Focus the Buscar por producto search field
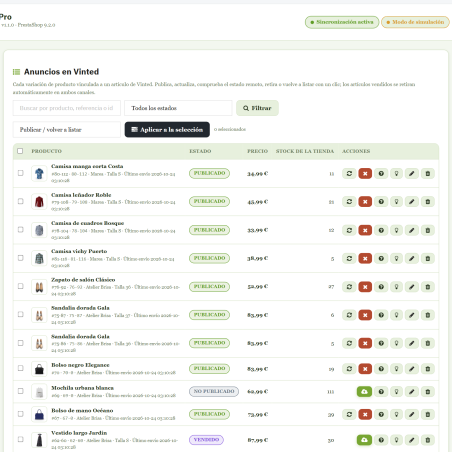The image size is (452, 452). pyautogui.click(x=67, y=108)
